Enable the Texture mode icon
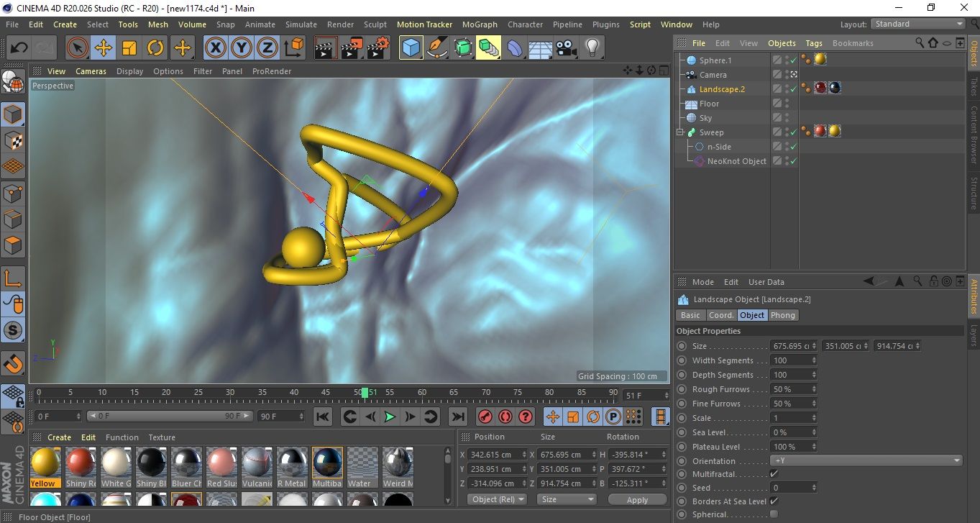The image size is (980, 523). (14, 140)
